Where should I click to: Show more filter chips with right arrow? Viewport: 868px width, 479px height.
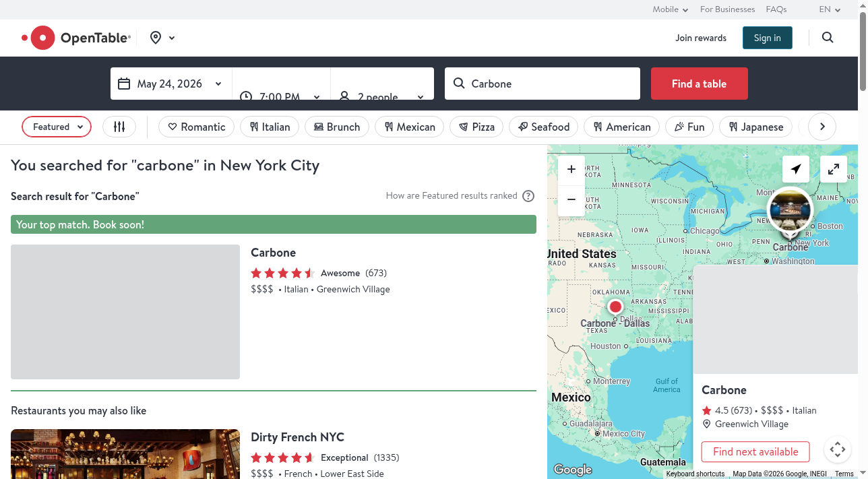(822, 127)
